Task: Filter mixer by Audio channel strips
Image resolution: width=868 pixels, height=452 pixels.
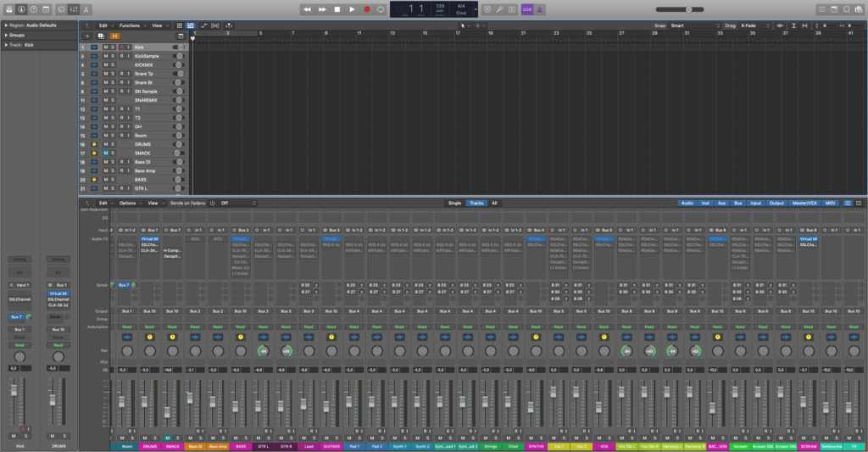Action: pyautogui.click(x=687, y=203)
